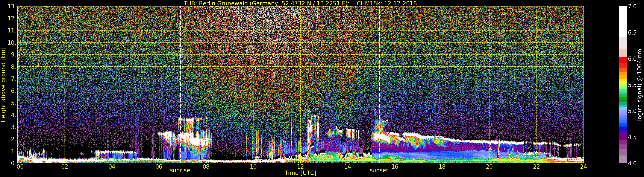Click the 'sunset' label below the axis

(379, 171)
